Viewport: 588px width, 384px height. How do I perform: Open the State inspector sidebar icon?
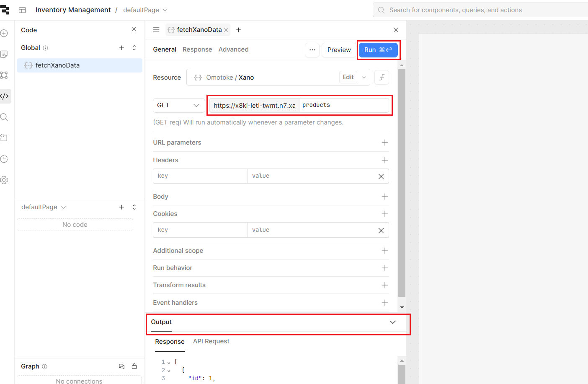pos(4,138)
